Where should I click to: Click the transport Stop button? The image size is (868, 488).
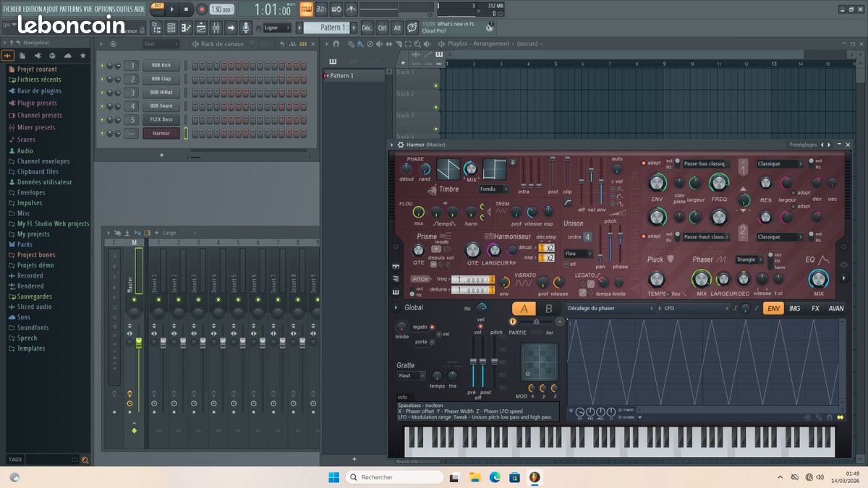pos(186,9)
